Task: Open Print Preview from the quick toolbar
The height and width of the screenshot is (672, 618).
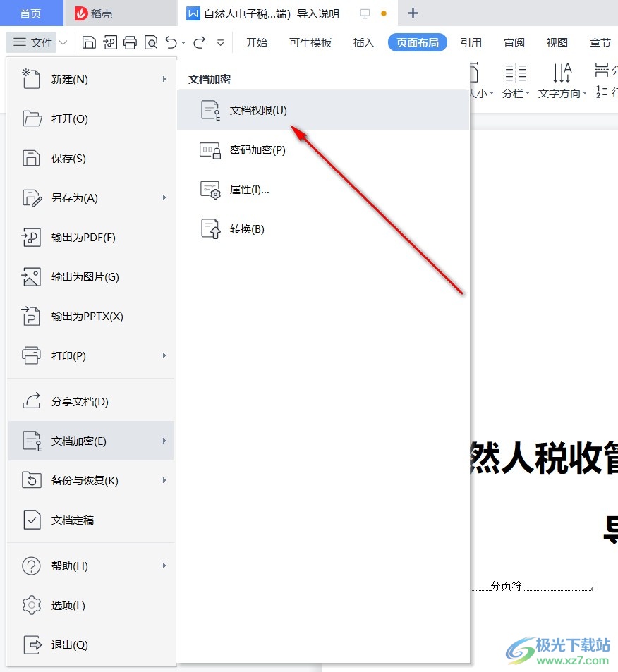Action: tap(151, 42)
